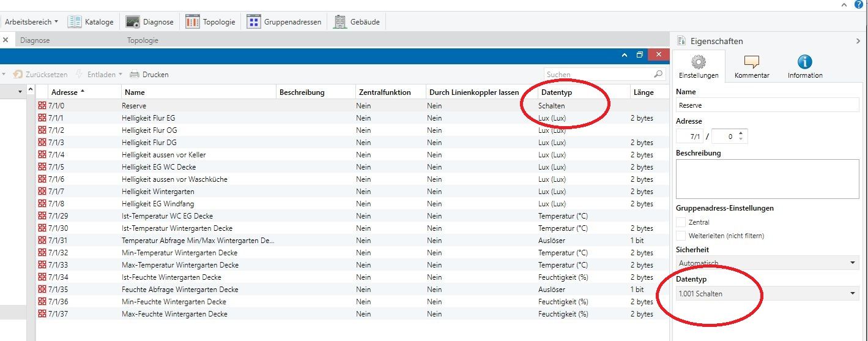Select group address icon for 7/1/2
Screen dimensions: 868x341
coord(42,130)
